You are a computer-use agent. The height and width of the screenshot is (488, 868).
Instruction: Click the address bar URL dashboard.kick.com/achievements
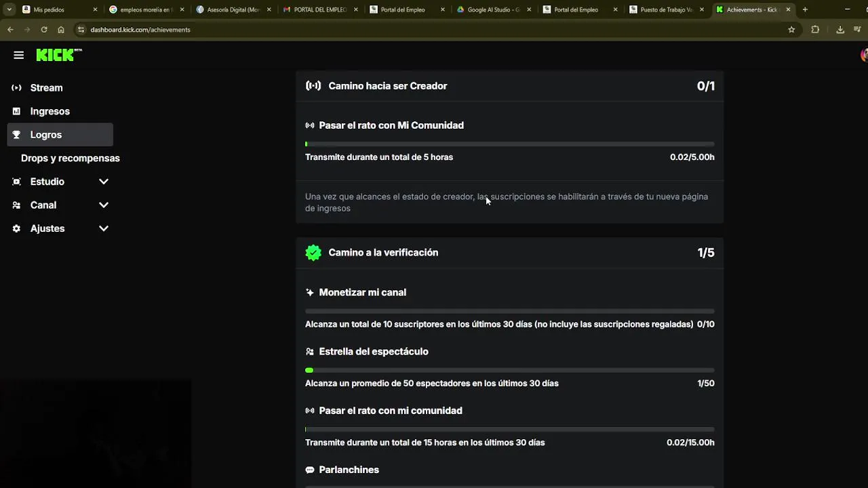(140, 30)
